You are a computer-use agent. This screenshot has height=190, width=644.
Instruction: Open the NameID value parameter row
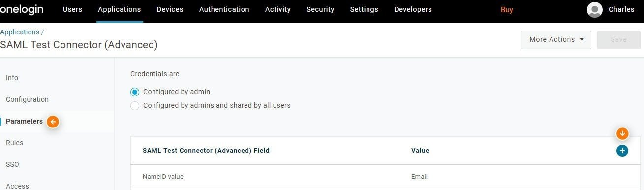[385, 177]
